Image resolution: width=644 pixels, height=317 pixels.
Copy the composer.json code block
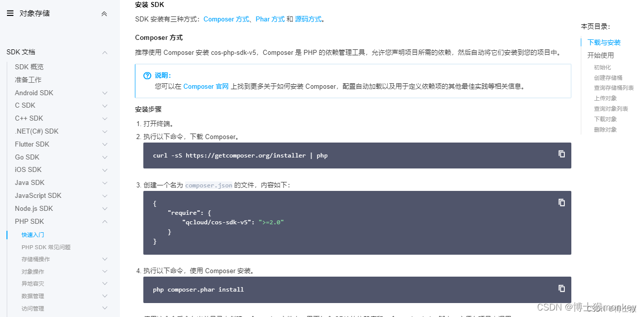tap(561, 202)
